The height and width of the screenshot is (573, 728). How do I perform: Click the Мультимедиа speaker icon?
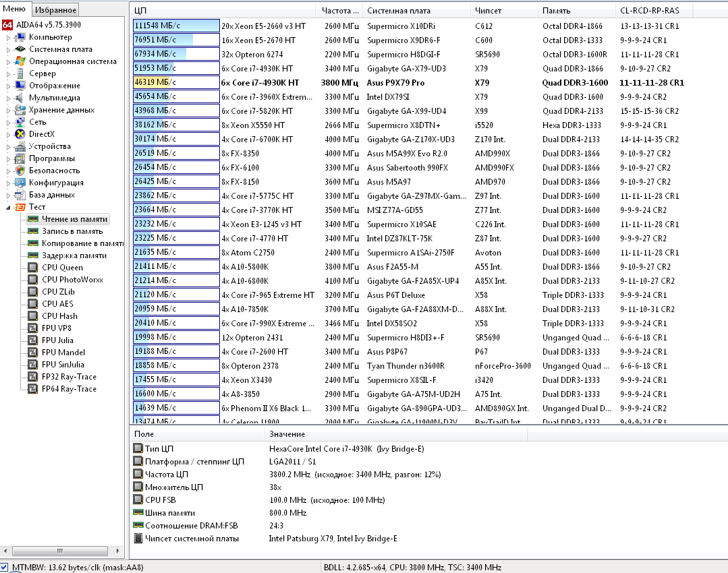pyautogui.click(x=20, y=98)
